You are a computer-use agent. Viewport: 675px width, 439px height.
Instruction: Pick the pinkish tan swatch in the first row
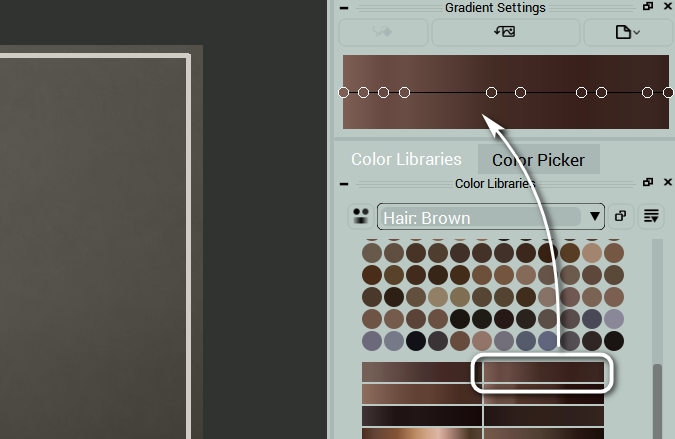592,253
